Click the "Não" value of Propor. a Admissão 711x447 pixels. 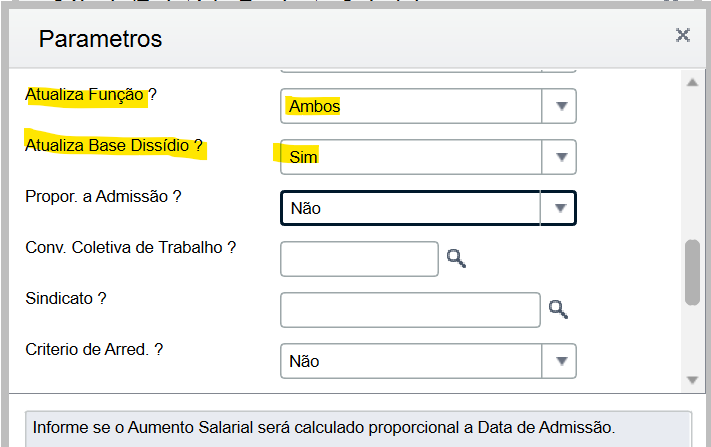pyautogui.click(x=305, y=209)
